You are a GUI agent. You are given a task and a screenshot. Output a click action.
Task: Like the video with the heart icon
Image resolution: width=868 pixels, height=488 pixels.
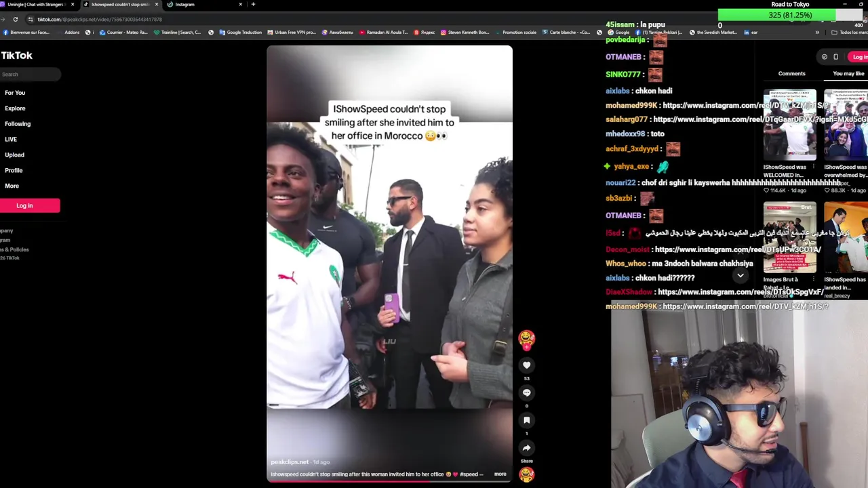tap(526, 365)
